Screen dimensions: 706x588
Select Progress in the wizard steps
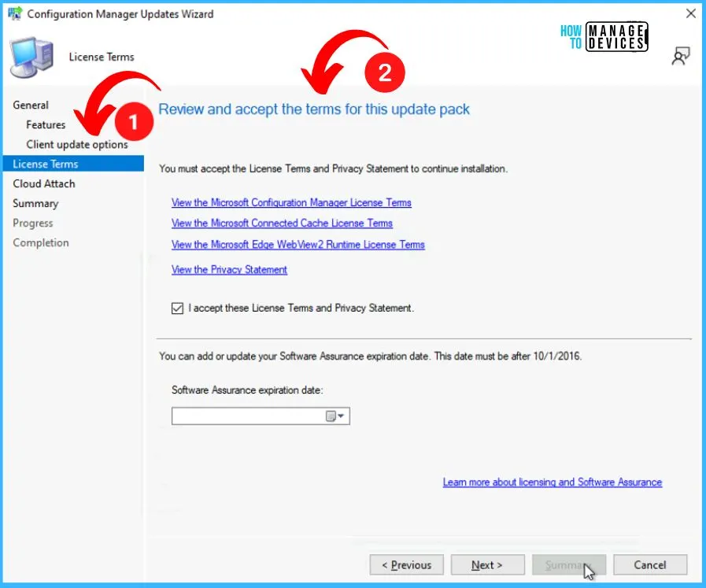point(33,223)
